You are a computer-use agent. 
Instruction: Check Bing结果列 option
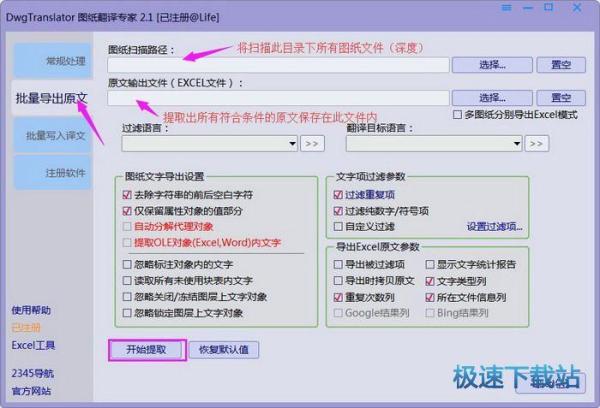click(430, 313)
